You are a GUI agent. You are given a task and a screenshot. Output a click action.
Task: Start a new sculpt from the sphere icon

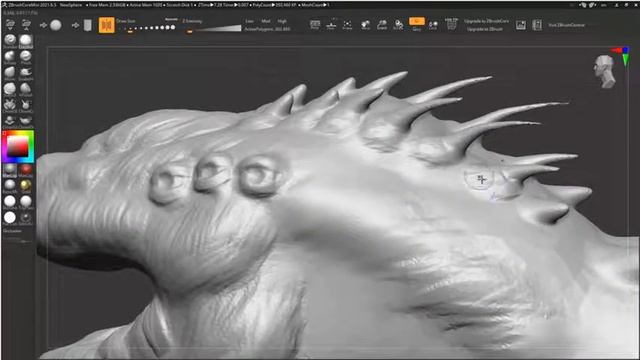[x=56, y=25]
